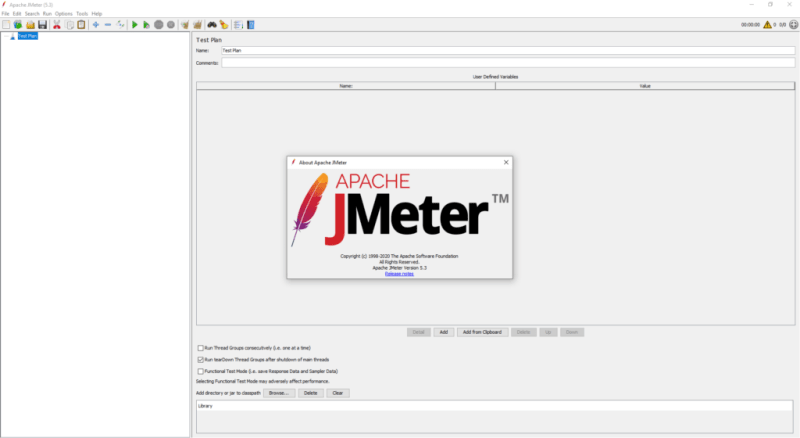Select Test Plan node in tree
Screen dimensions: 800x438
tap(28, 36)
